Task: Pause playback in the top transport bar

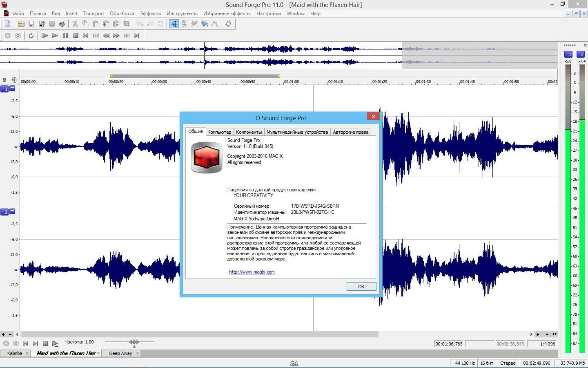Action: pyautogui.click(x=65, y=36)
